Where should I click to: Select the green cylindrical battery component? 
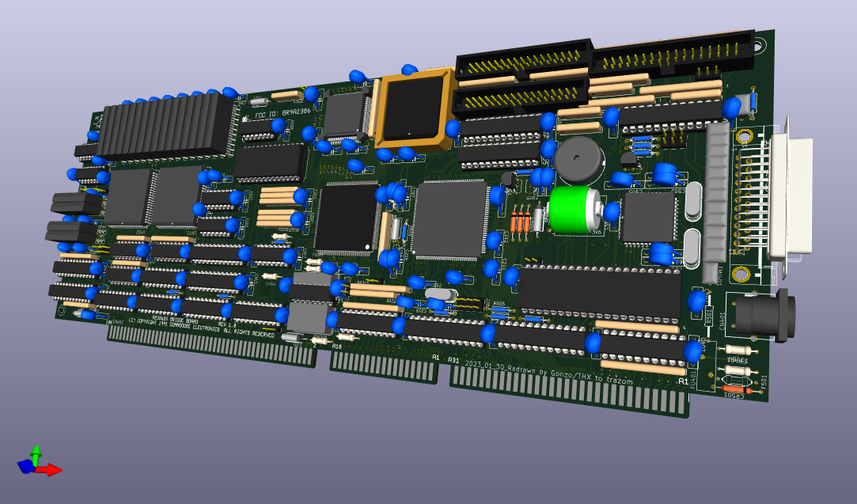pos(575,210)
